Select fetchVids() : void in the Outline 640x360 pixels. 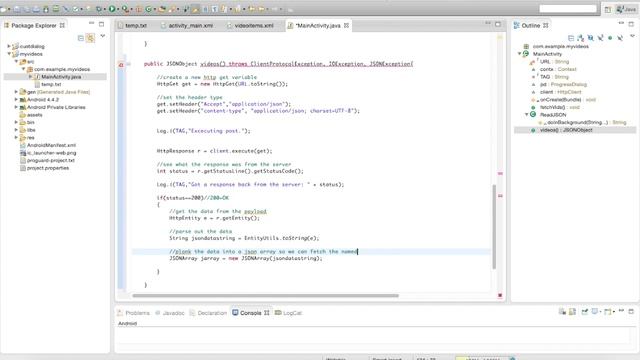(559, 107)
